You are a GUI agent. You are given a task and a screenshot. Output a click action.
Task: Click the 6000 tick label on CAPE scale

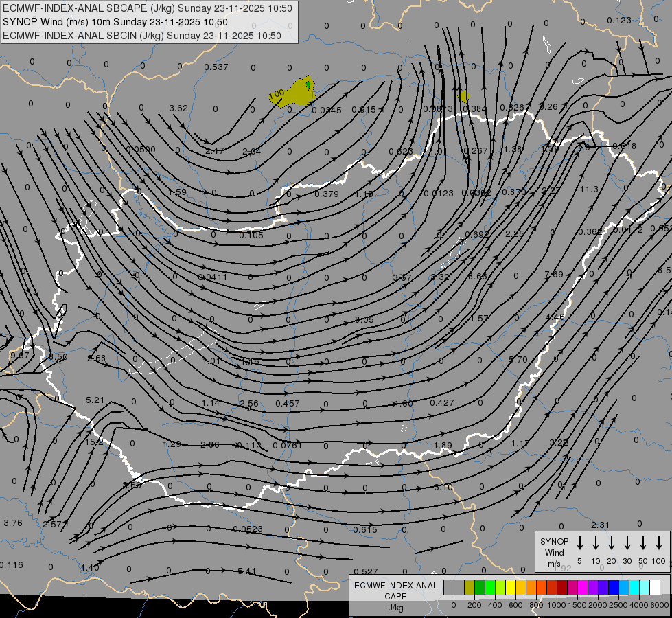click(660, 605)
